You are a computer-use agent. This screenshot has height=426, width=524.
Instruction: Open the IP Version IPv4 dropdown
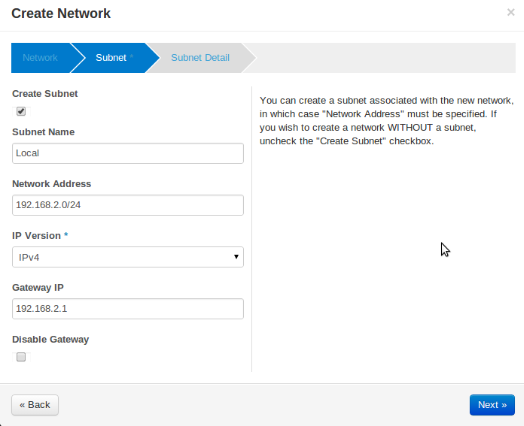pyautogui.click(x=128, y=257)
